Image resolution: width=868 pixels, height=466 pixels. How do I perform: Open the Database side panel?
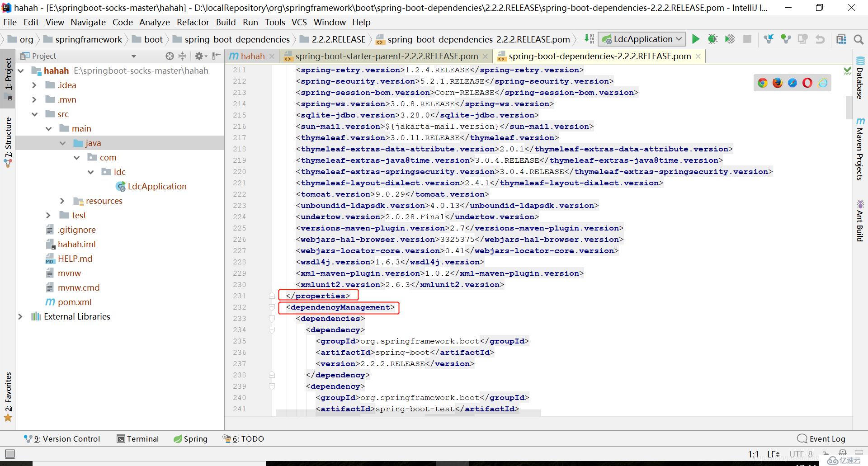[860, 78]
